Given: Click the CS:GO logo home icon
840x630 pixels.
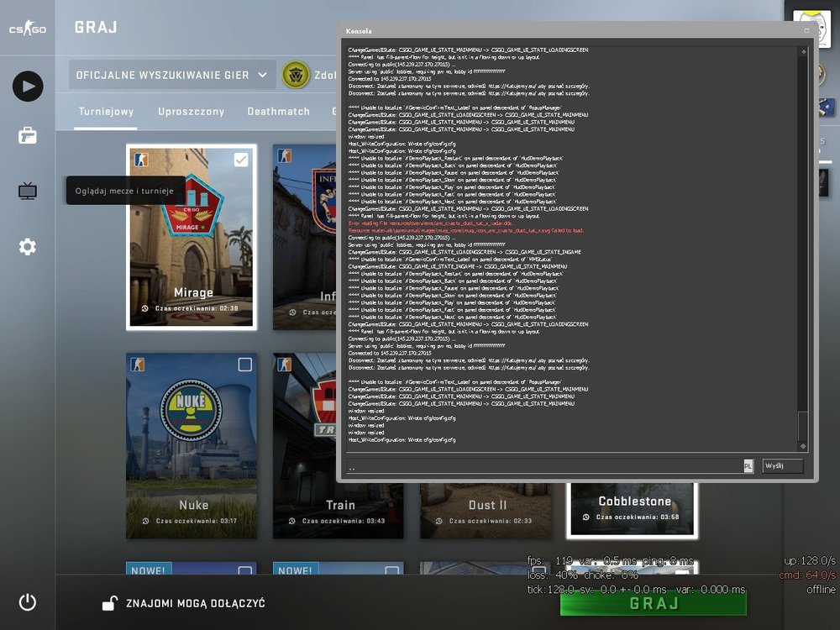Looking at the screenshot, I should [x=28, y=28].
